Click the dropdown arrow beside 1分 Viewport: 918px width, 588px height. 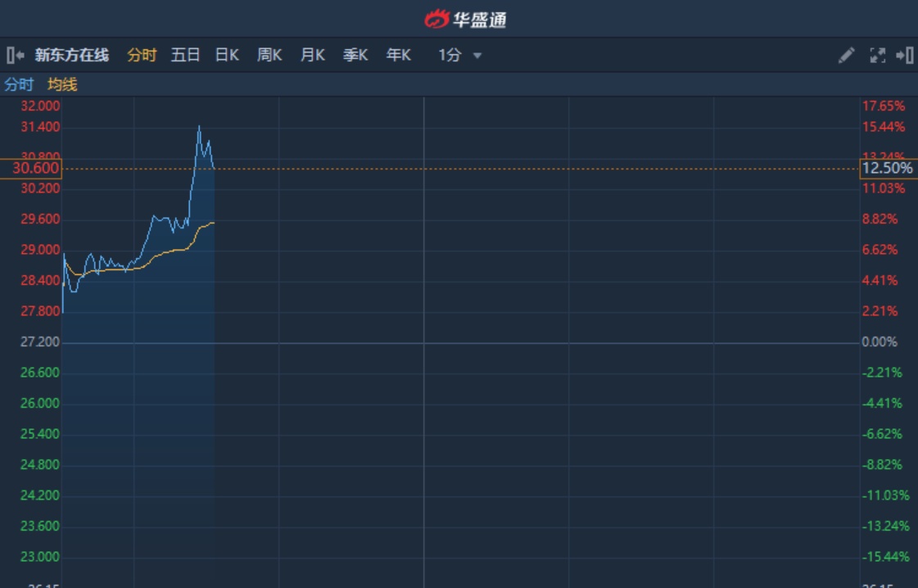[477, 57]
